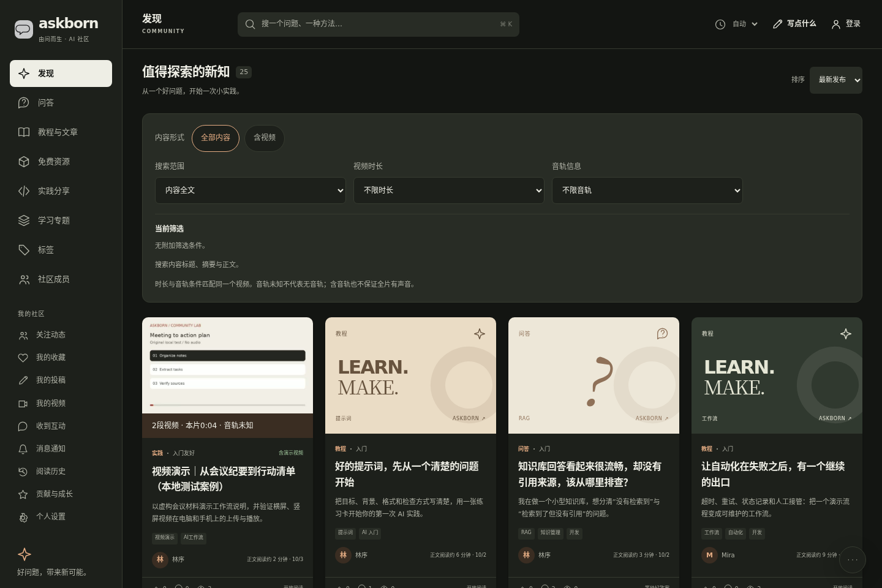Image resolution: width=882 pixels, height=588 pixels.
Task: Open the 音轨信息 不限音轨 dropdown
Action: [x=647, y=190]
